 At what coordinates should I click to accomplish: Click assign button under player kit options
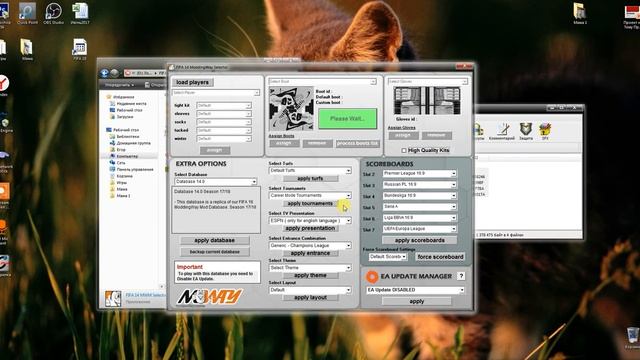point(215,150)
